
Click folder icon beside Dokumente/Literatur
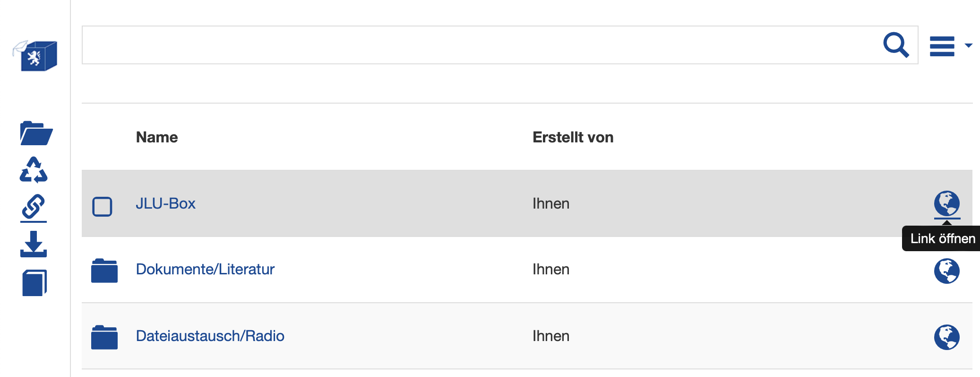[x=104, y=271]
